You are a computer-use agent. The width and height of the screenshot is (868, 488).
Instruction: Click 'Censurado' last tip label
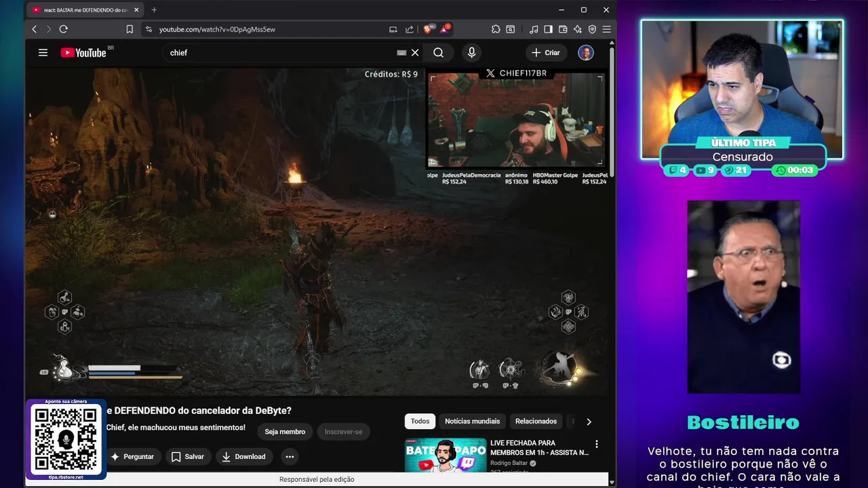743,157
